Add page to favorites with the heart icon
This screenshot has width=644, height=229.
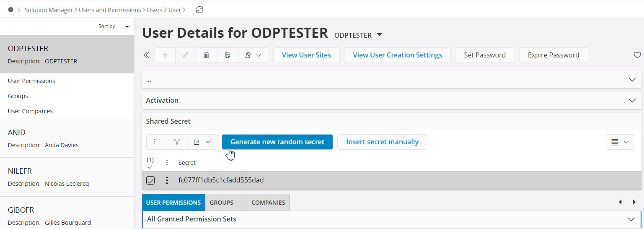coord(637,55)
